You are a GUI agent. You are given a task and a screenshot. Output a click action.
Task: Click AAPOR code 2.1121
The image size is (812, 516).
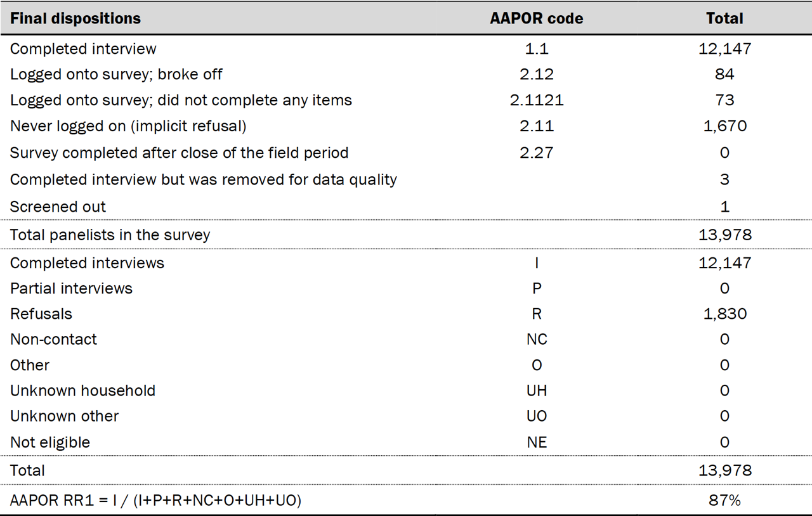pos(536,100)
